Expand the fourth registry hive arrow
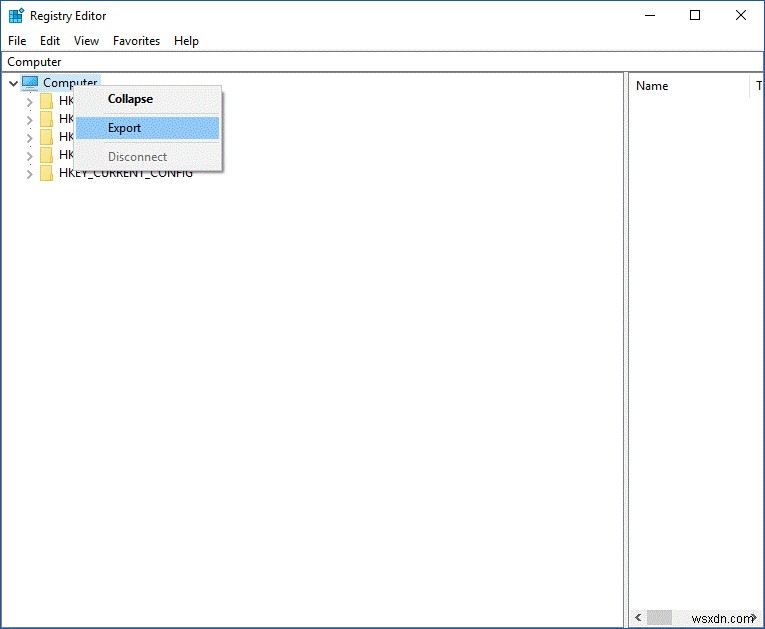Screen dimensions: 765x629 pos(29,156)
